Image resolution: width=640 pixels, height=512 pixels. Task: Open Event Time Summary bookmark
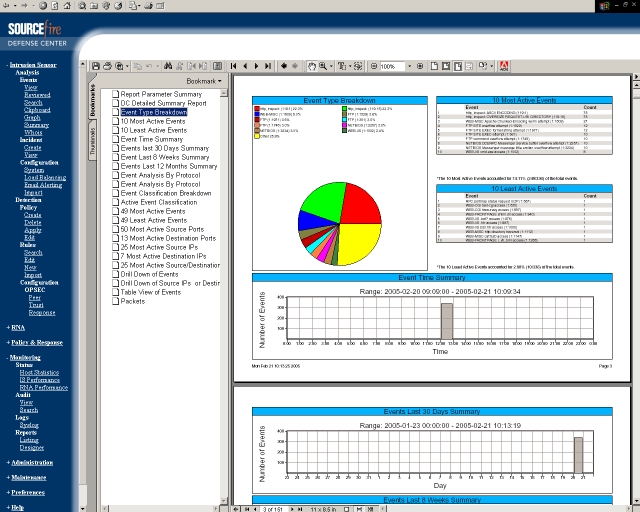point(152,139)
